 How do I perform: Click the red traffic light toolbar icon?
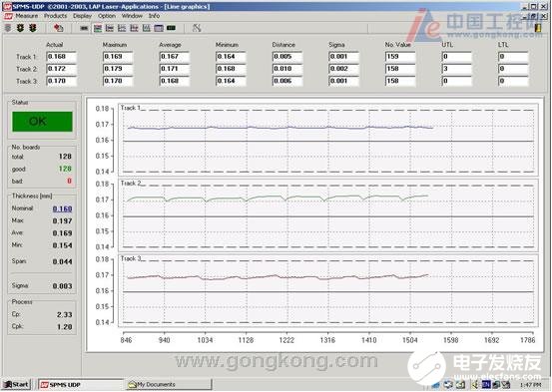click(33, 28)
